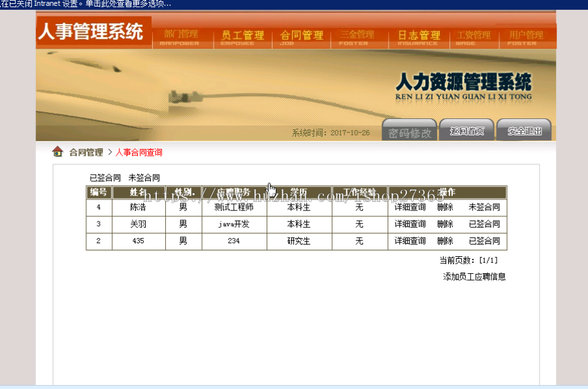Screen dimensions: 588x389
Task: Click 已签合同 status in 435 row
Action: coord(484,241)
